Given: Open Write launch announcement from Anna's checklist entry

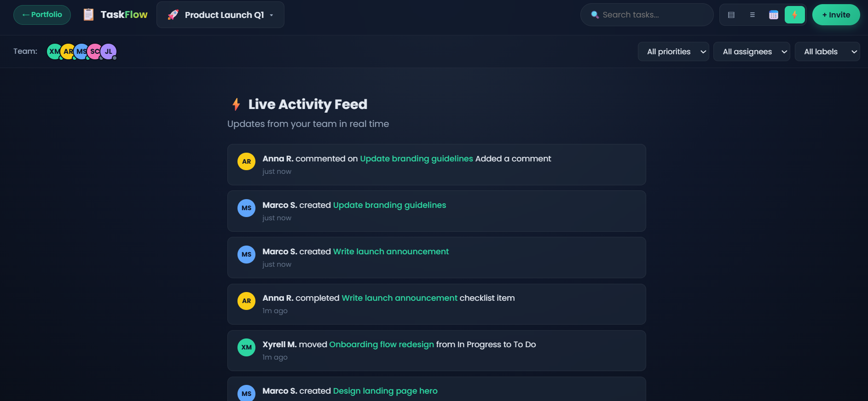Looking at the screenshot, I should coord(399,298).
